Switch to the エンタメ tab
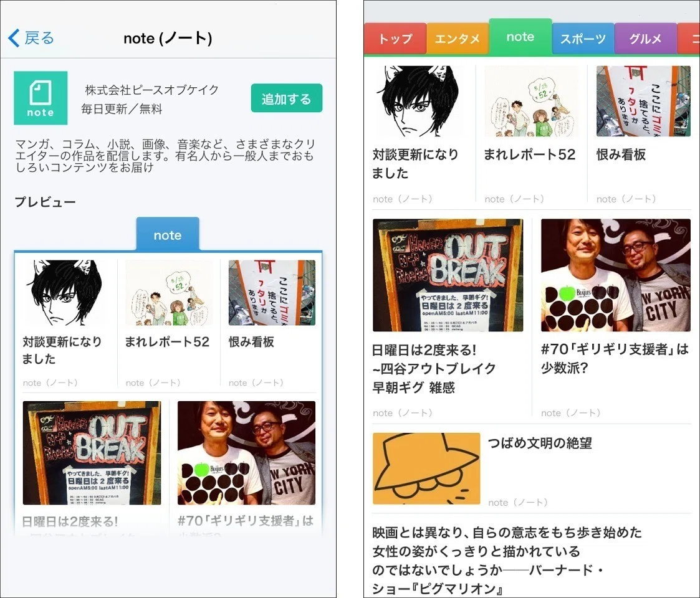 (x=458, y=39)
